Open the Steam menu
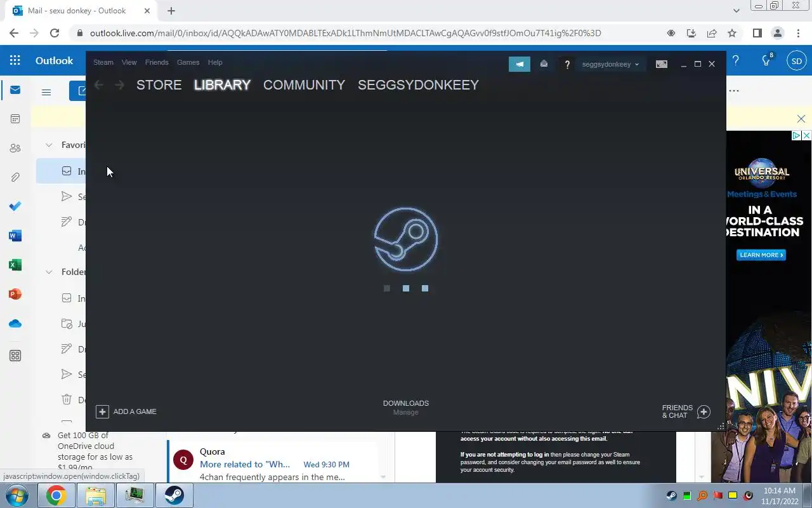 [x=103, y=62]
